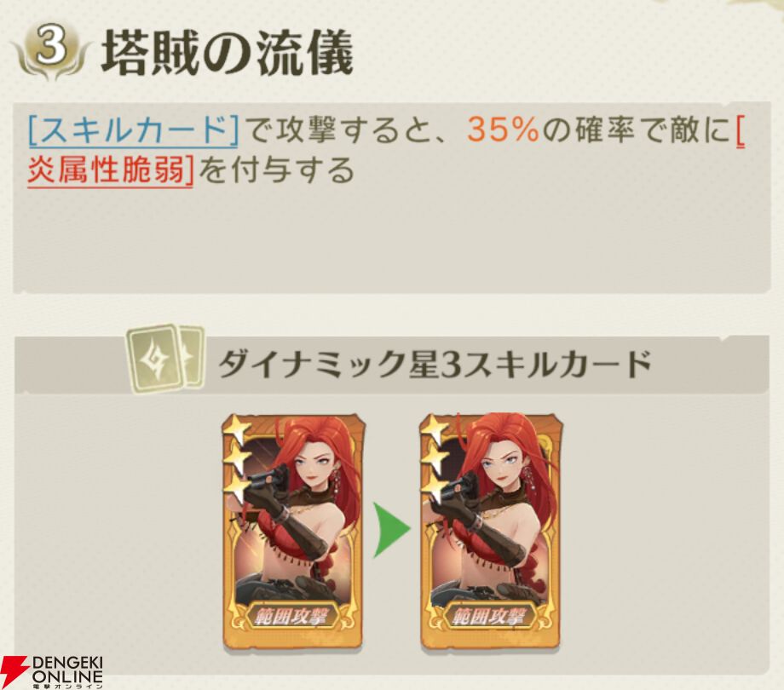
Task: Click the skill card deck icon
Action: point(165,359)
